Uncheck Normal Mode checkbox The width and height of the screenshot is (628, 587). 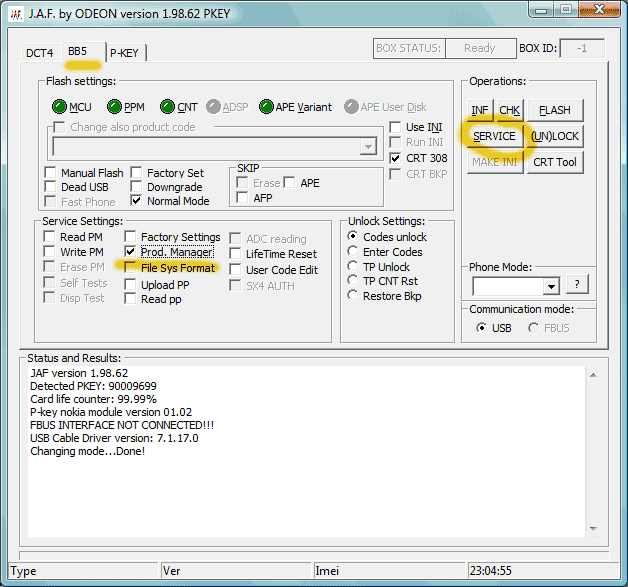(x=136, y=201)
